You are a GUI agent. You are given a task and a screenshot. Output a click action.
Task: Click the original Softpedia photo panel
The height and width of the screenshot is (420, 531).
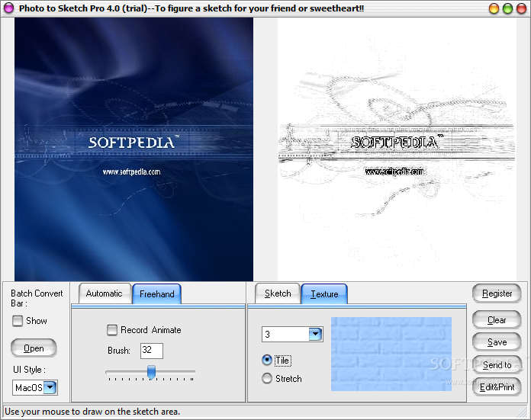click(x=134, y=149)
